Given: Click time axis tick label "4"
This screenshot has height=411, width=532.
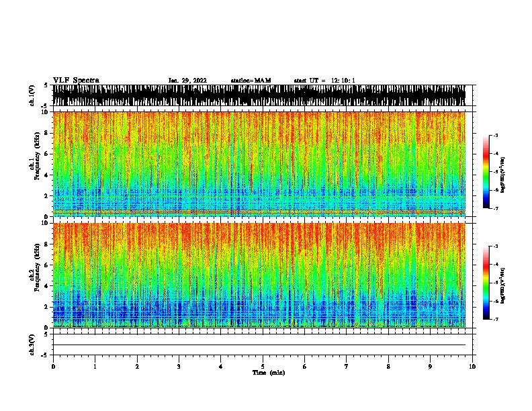Looking at the screenshot, I should [x=220, y=367].
